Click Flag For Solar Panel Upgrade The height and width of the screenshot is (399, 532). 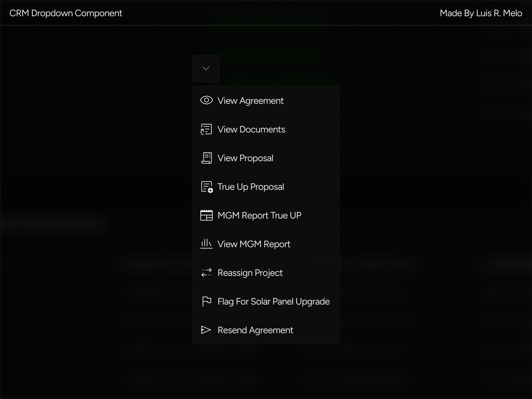pos(273,301)
